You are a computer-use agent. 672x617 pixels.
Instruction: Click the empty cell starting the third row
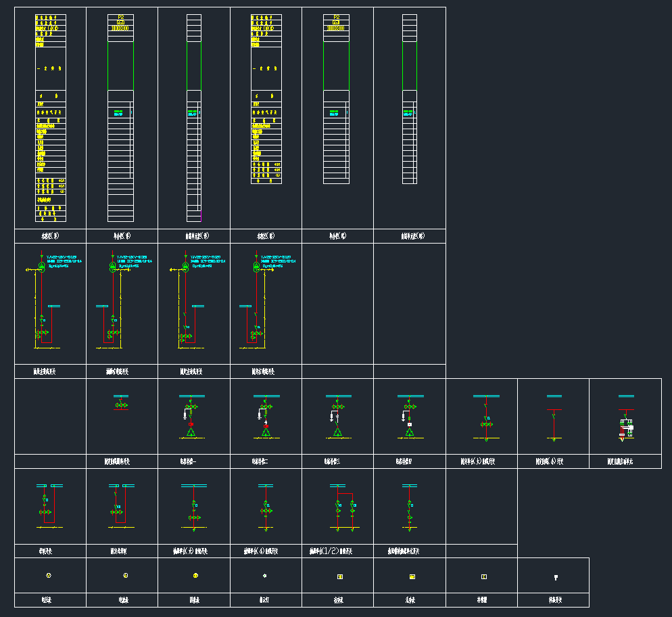(51, 416)
